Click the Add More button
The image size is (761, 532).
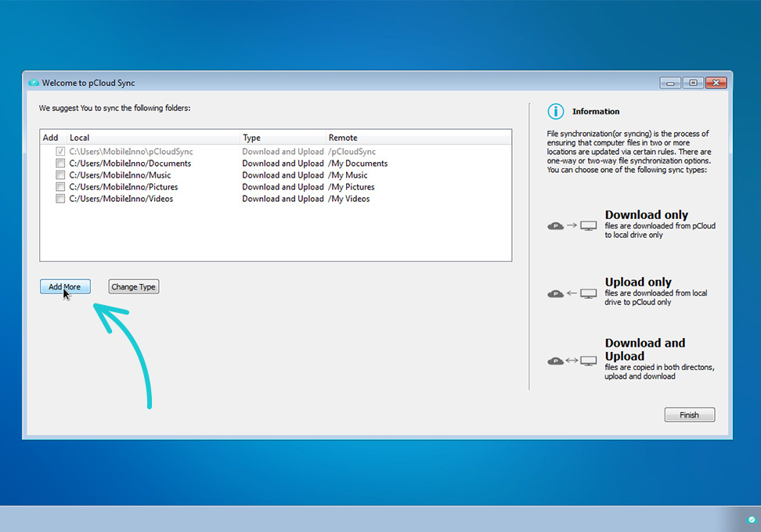pyautogui.click(x=65, y=286)
